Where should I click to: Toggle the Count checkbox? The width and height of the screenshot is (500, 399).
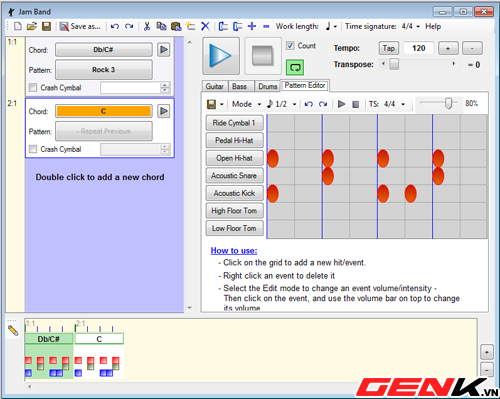pos(290,46)
